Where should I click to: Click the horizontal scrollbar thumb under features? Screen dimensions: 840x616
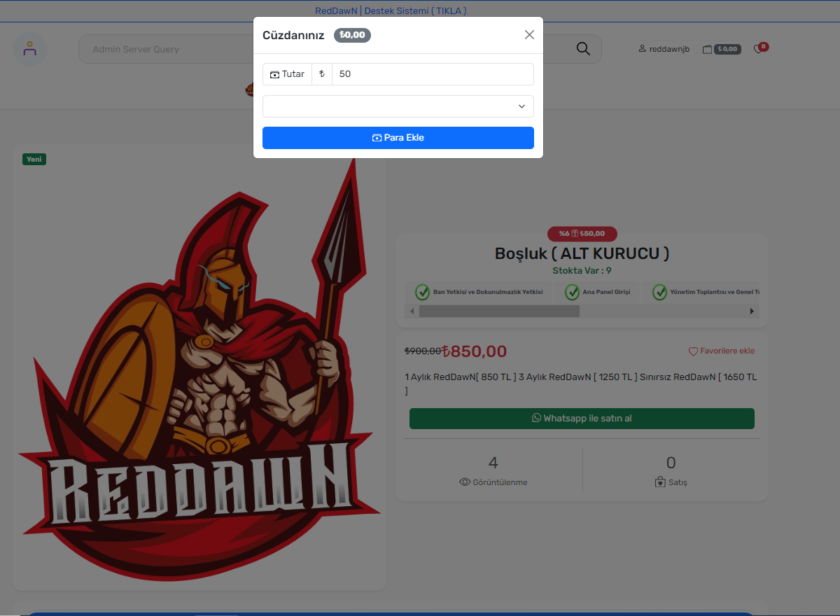click(x=499, y=311)
